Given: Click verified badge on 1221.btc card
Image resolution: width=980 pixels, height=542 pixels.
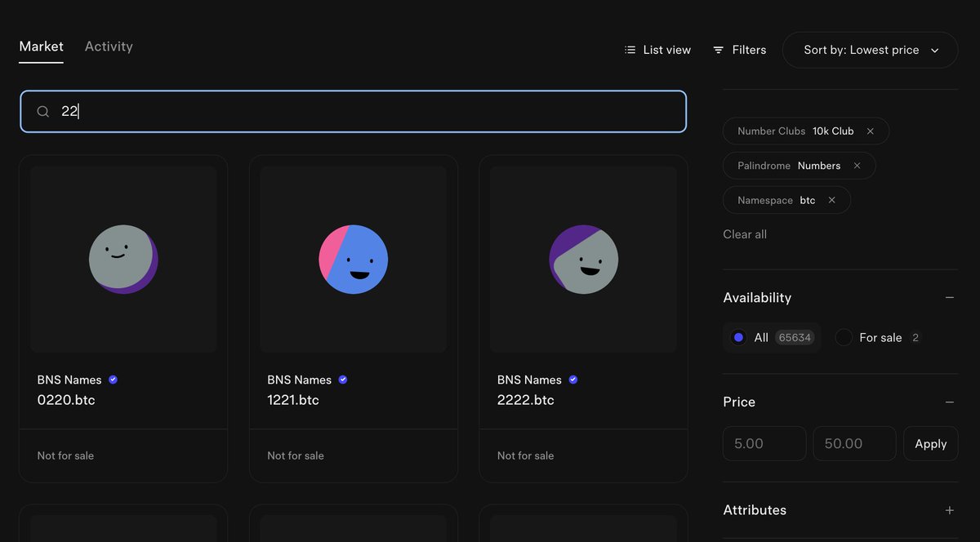Looking at the screenshot, I should [343, 380].
